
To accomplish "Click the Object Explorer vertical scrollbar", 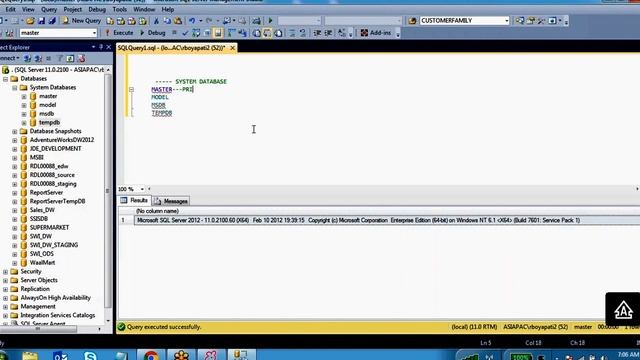I will click(108, 192).
